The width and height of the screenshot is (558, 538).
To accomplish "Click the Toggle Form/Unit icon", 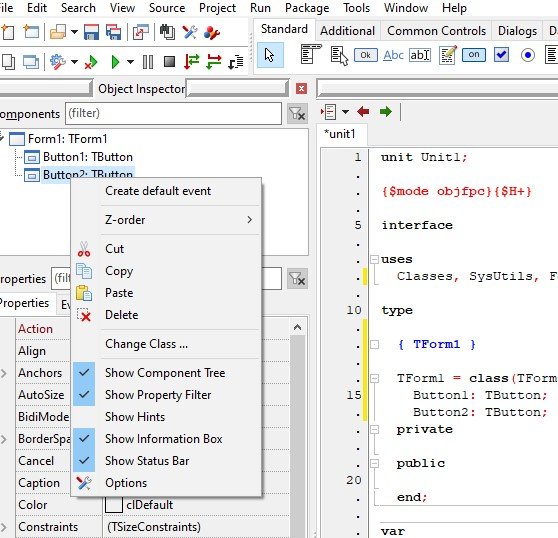I will tap(141, 32).
